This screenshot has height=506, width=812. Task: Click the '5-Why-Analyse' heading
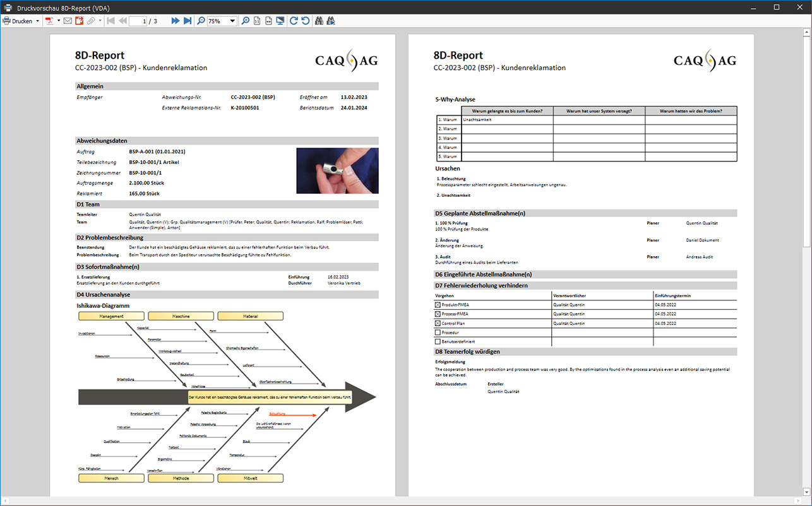(455, 100)
